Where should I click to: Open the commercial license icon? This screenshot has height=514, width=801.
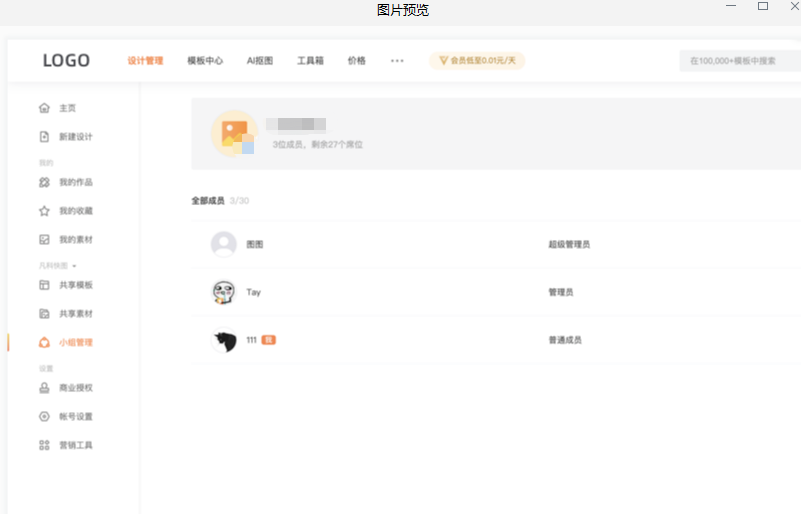[x=44, y=388]
